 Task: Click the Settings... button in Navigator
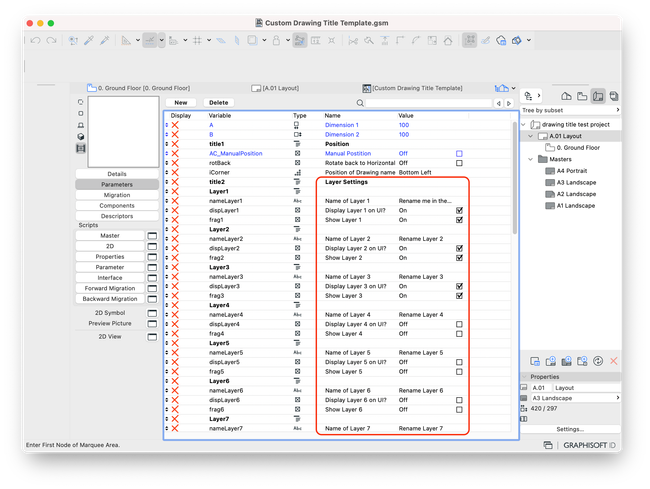(x=570, y=429)
